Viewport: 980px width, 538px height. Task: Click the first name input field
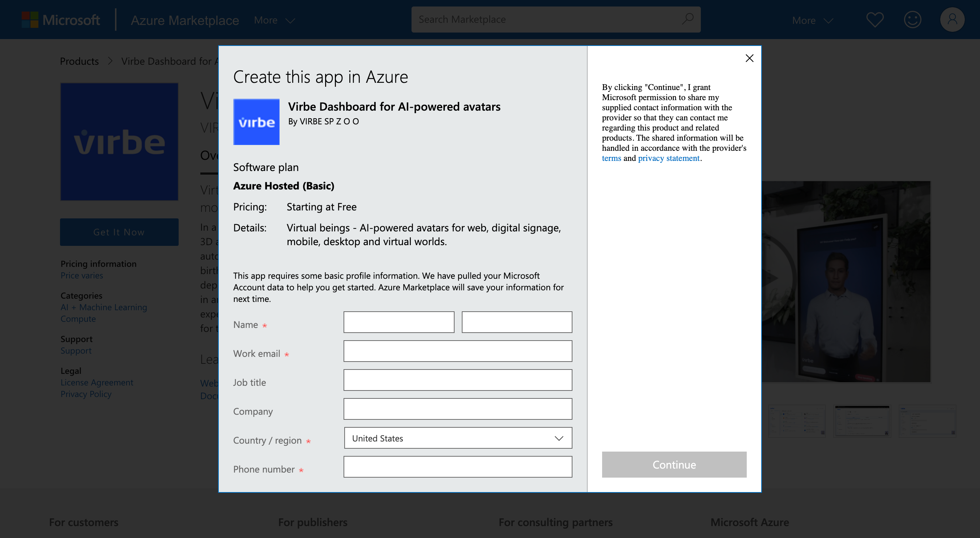point(399,322)
